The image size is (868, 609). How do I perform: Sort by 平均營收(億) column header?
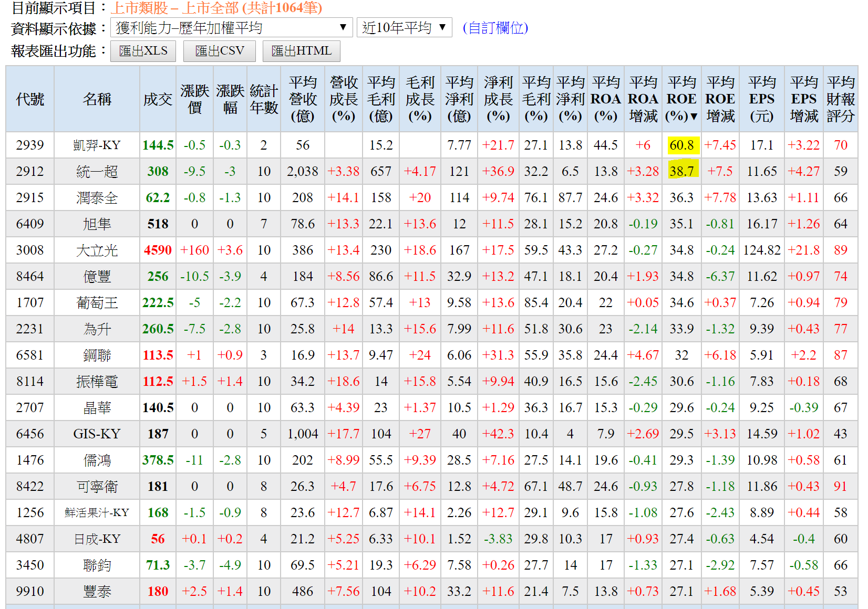click(x=303, y=99)
